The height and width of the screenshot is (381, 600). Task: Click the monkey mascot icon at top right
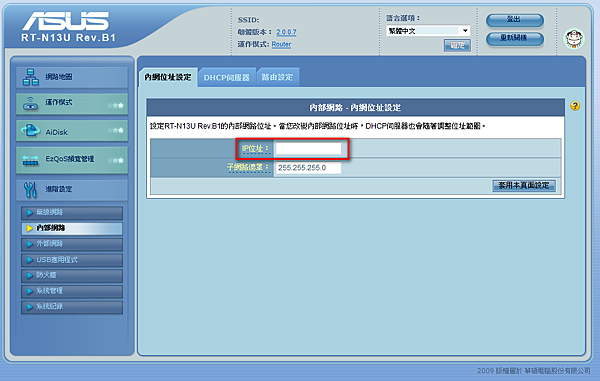click(574, 38)
